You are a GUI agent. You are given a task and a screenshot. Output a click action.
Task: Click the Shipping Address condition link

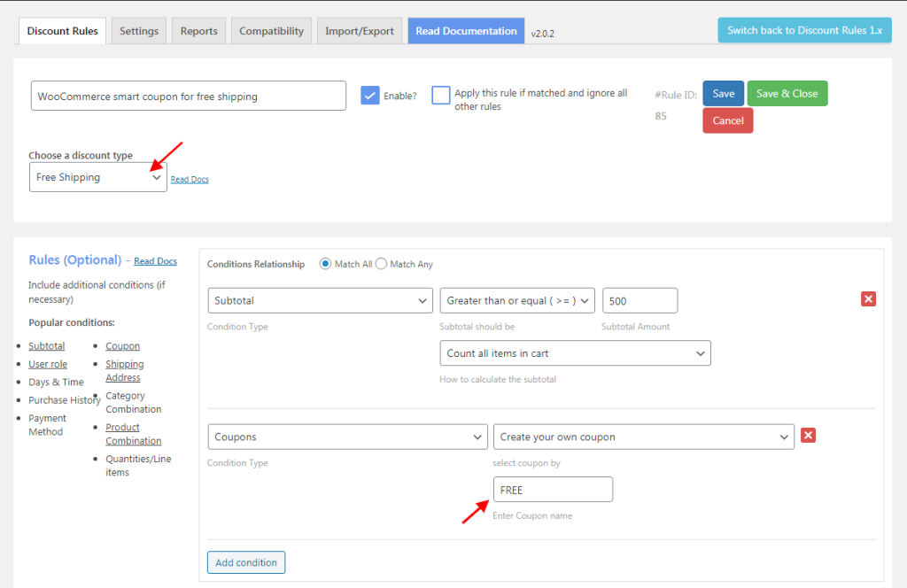125,371
